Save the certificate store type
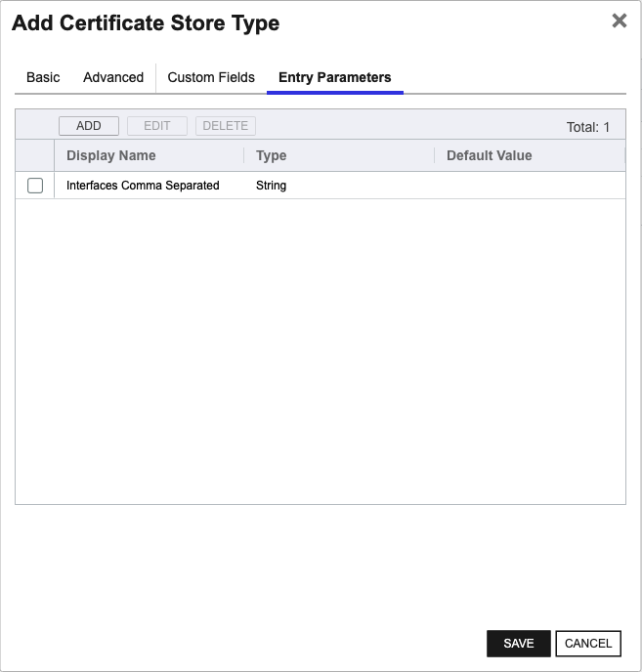The width and height of the screenshot is (642, 672). click(x=519, y=644)
